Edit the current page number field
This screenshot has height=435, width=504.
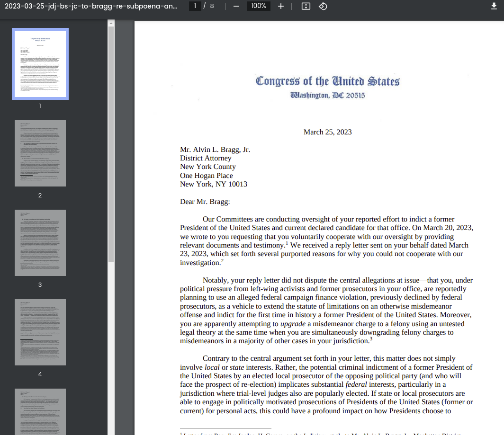tap(195, 6)
